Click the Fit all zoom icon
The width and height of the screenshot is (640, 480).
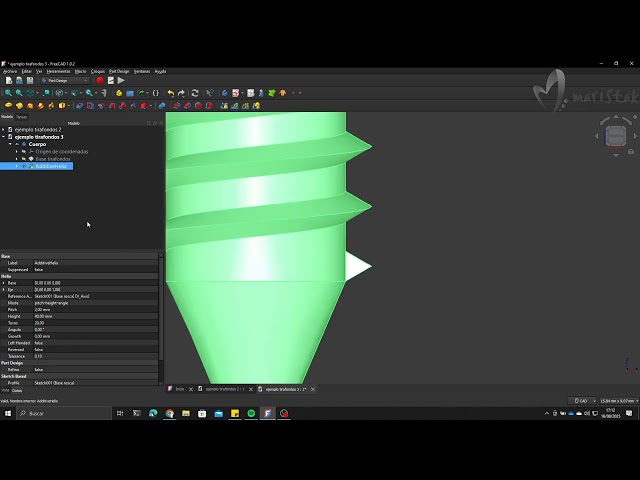point(8,93)
